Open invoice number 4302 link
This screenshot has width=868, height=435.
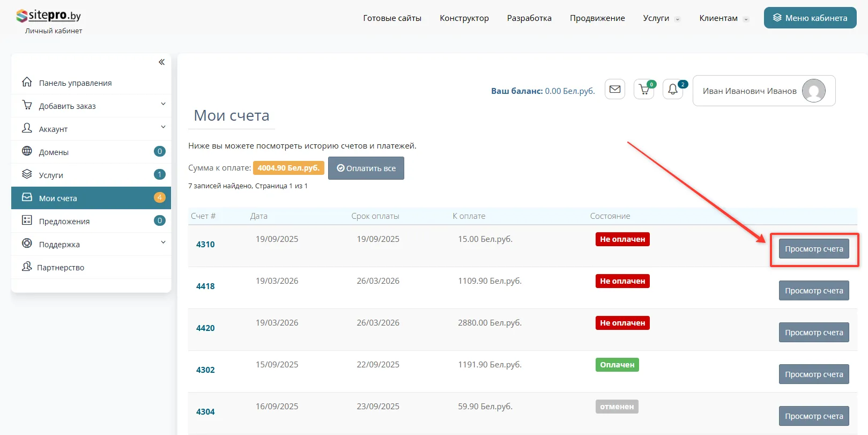click(x=205, y=370)
